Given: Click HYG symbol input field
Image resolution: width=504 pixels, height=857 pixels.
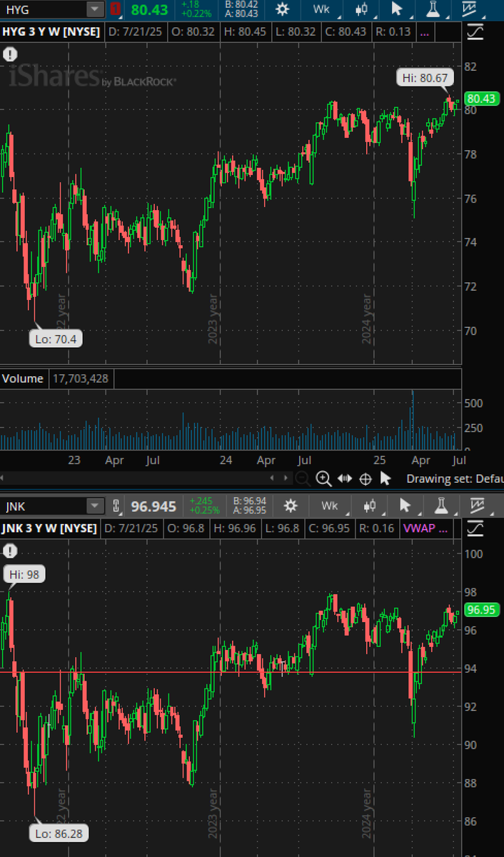Looking at the screenshot, I should (x=44, y=9).
